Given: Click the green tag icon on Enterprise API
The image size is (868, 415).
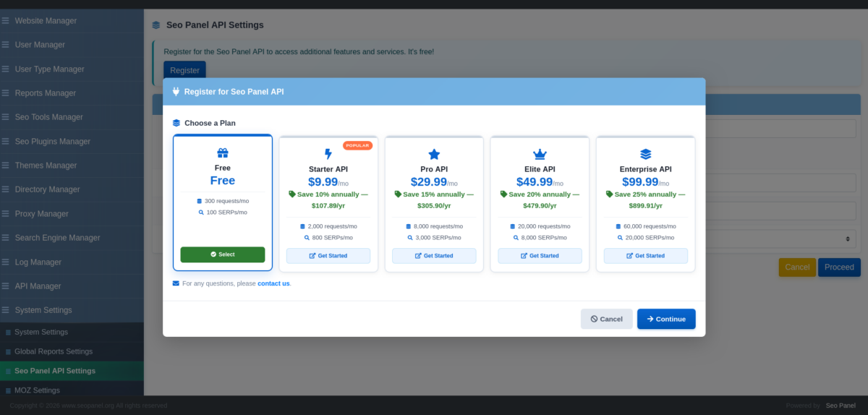Looking at the screenshot, I should pyautogui.click(x=609, y=194).
